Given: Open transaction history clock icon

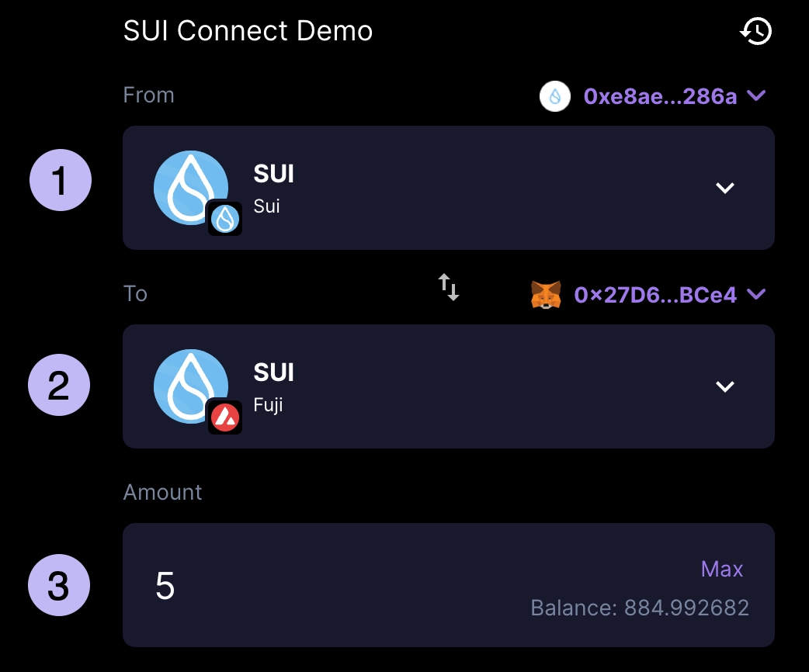Looking at the screenshot, I should pyautogui.click(x=756, y=31).
